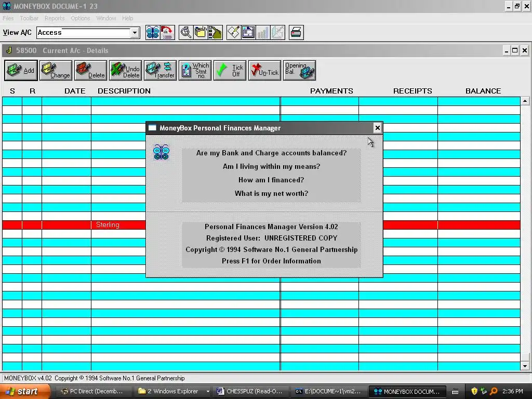Click the PAYMENTS column header
The height and width of the screenshot is (399, 532).
[x=331, y=91]
